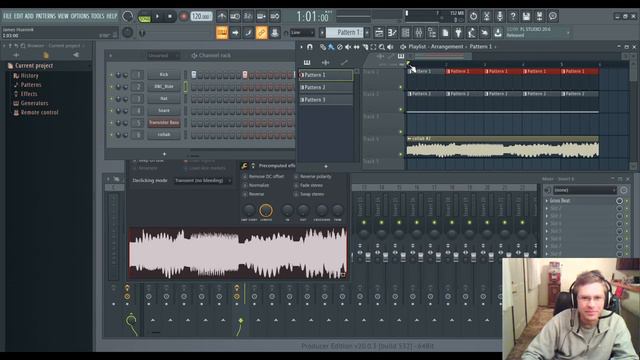Open the PATTERNS menu
This screenshot has height=360, width=640.
click(45, 16)
